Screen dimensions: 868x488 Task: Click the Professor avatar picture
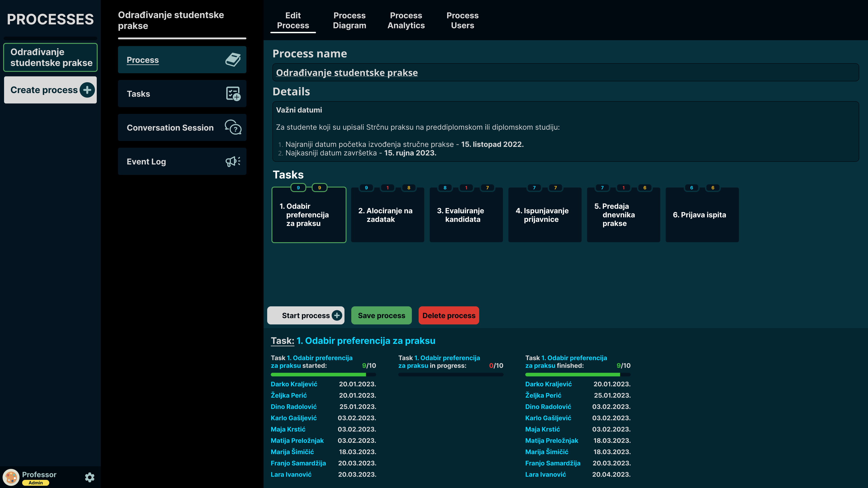tap(11, 477)
